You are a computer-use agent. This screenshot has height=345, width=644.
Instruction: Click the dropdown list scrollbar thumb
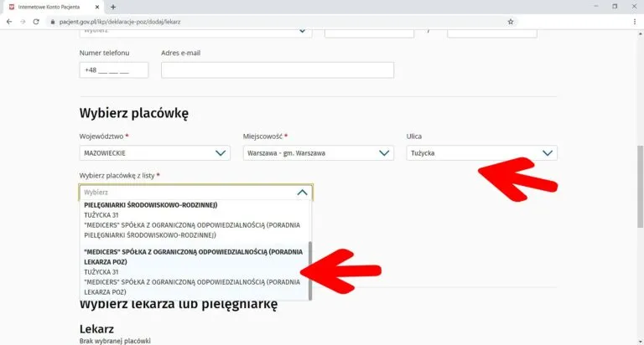[x=310, y=270]
